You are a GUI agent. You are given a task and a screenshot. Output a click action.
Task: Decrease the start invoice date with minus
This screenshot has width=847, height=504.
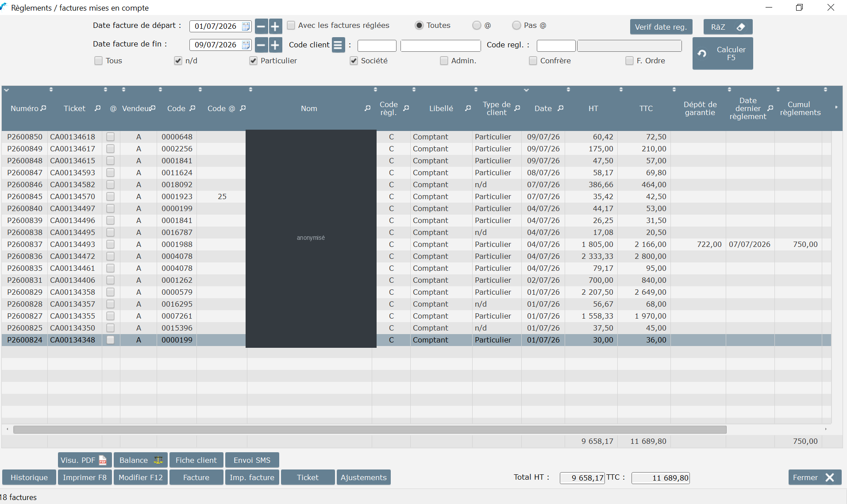pos(262,26)
